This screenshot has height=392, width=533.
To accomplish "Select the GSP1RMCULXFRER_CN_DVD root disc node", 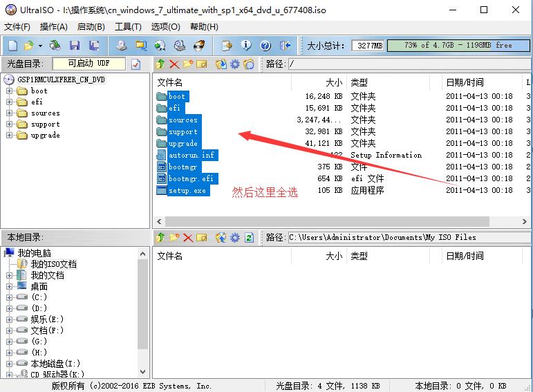I will click(62, 80).
